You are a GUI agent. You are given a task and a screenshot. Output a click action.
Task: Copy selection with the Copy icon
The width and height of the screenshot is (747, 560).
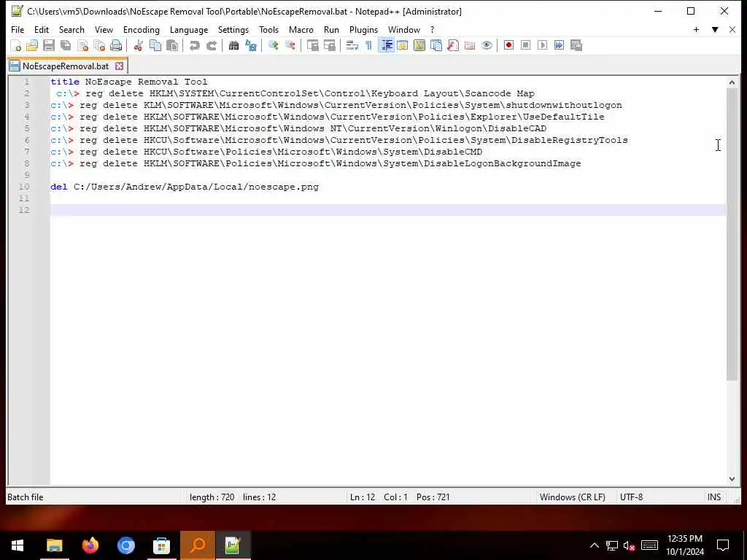pyautogui.click(x=155, y=45)
